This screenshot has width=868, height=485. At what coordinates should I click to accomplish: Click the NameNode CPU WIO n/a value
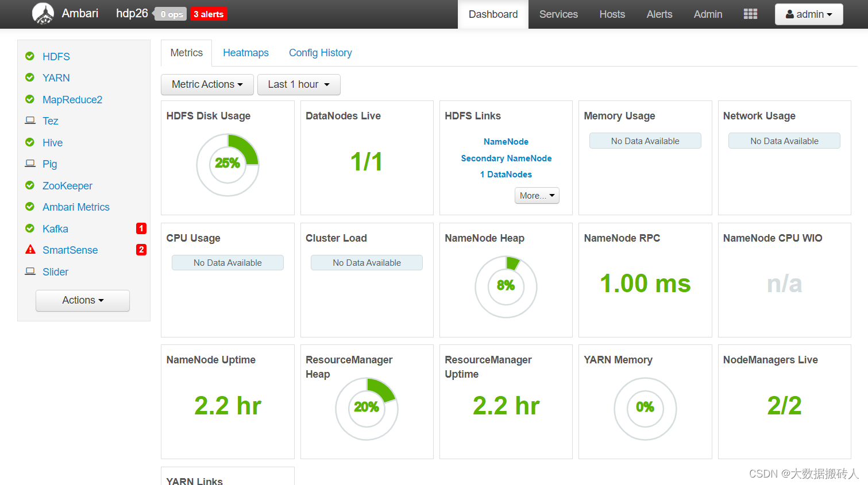[x=784, y=284]
